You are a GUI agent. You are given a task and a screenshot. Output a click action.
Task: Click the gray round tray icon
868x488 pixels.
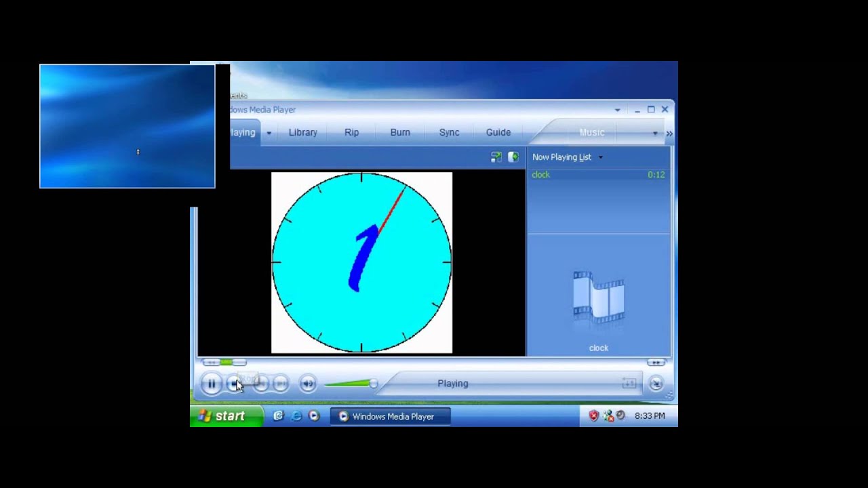(x=620, y=415)
